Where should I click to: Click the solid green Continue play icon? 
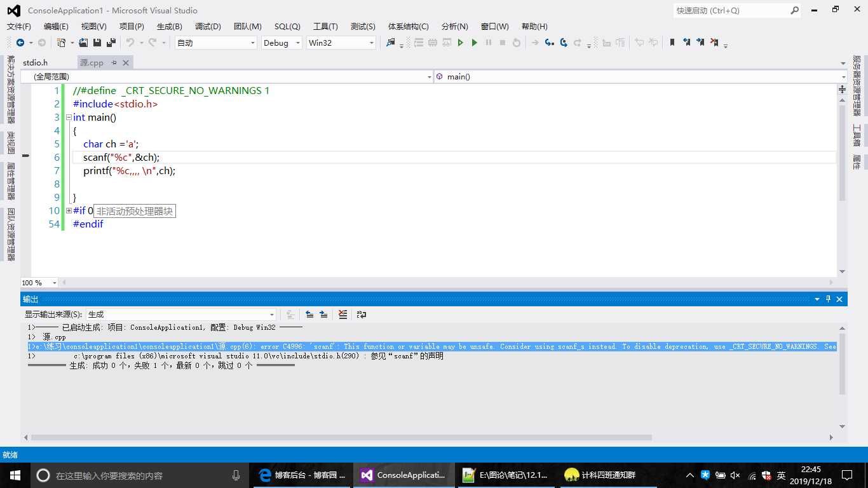click(x=474, y=43)
